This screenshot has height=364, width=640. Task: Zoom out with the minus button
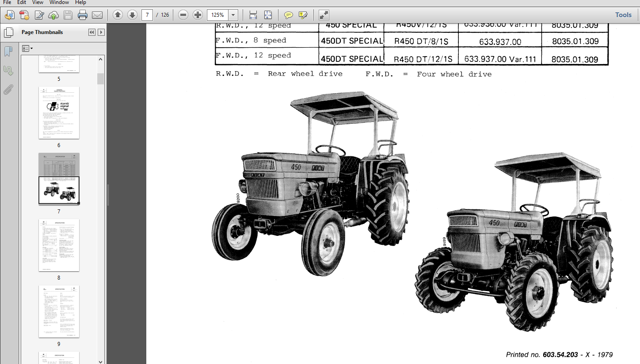point(183,15)
